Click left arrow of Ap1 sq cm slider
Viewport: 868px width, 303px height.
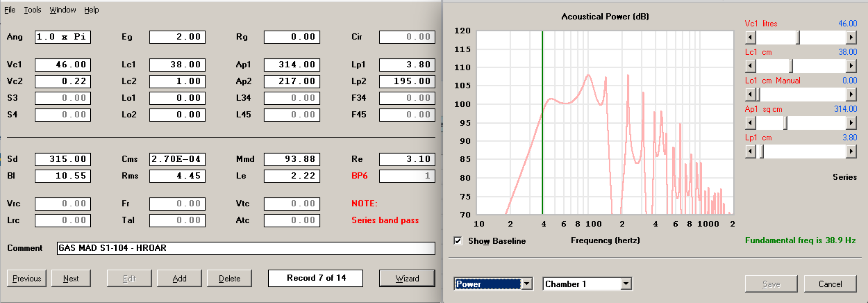tap(750, 123)
